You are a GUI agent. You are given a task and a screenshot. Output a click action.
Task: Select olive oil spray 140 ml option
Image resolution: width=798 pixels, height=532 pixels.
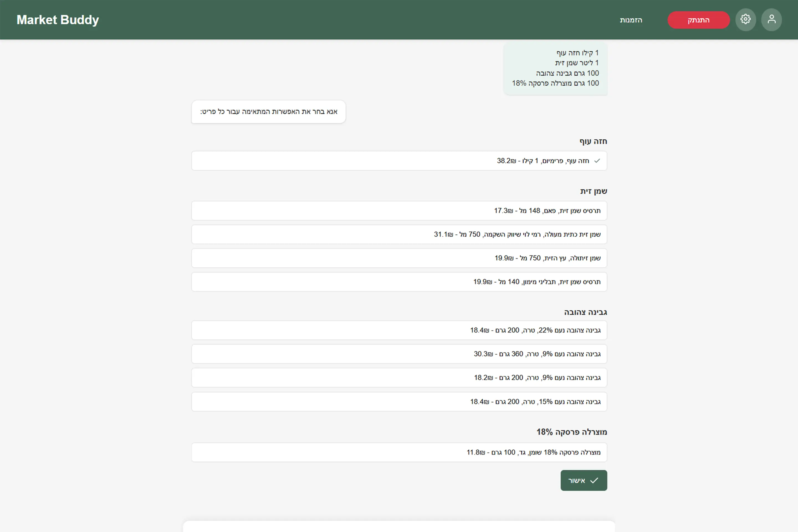pyautogui.click(x=399, y=282)
